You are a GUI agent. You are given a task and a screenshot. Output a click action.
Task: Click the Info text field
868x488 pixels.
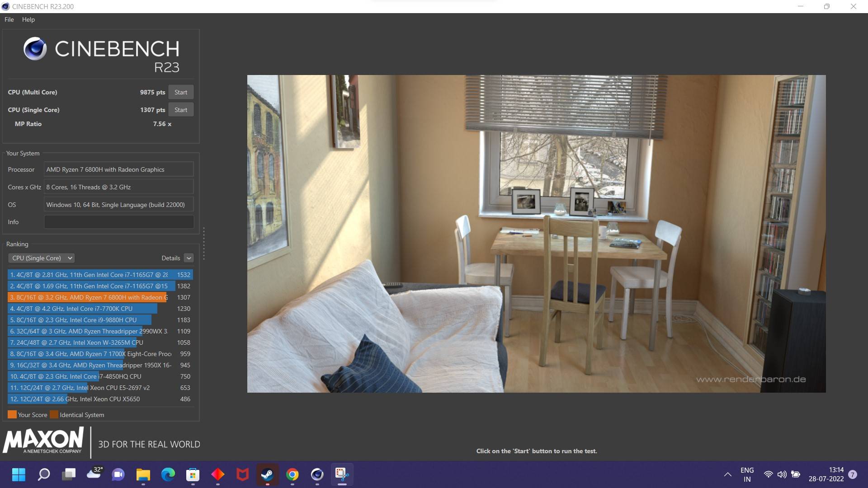point(118,222)
